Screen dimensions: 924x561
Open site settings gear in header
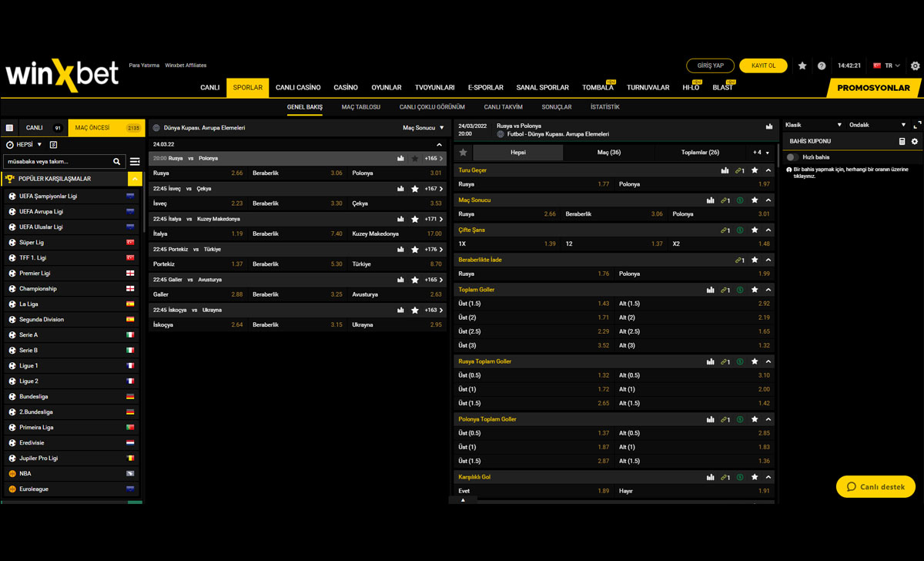pyautogui.click(x=915, y=66)
